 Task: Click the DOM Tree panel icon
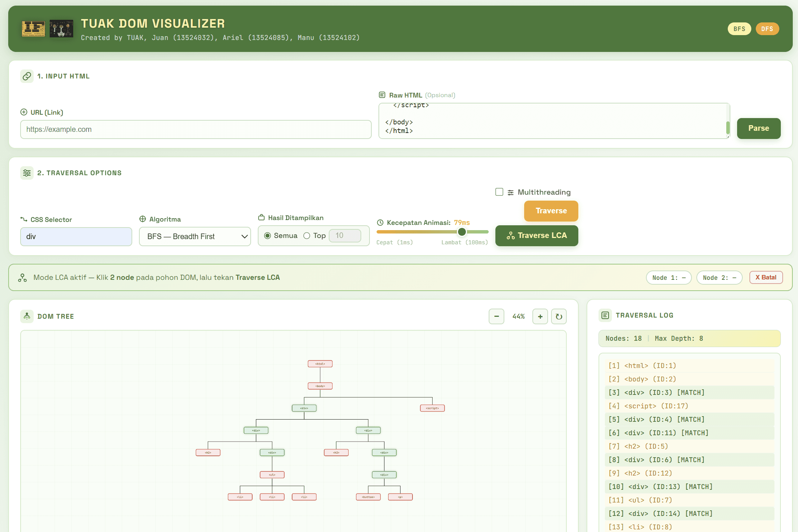tap(27, 316)
